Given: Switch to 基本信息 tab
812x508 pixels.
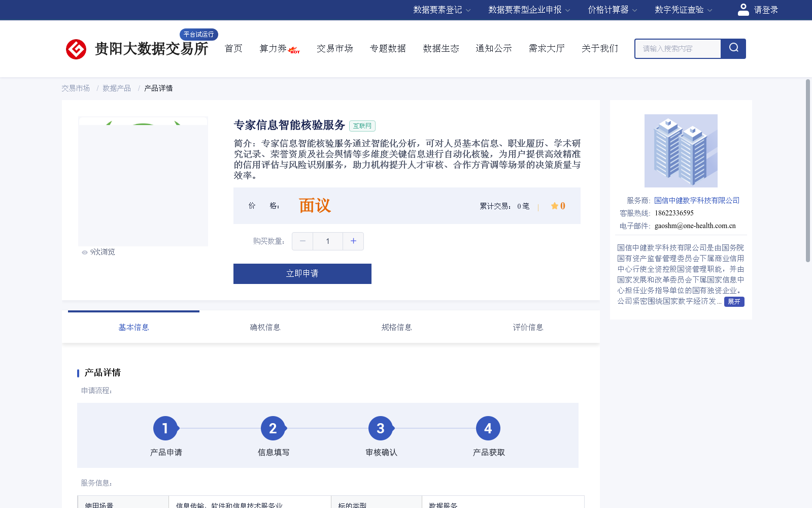Looking at the screenshot, I should [x=133, y=327].
